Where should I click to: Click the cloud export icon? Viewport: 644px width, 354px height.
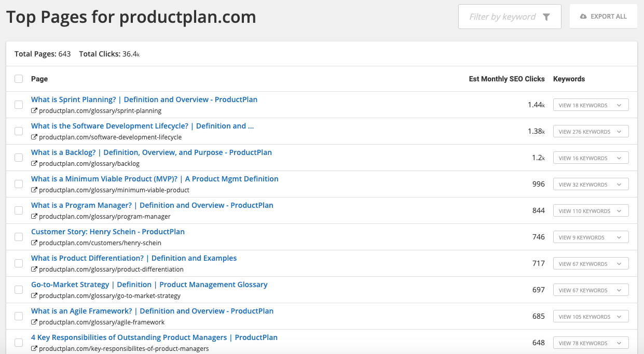[x=583, y=17]
